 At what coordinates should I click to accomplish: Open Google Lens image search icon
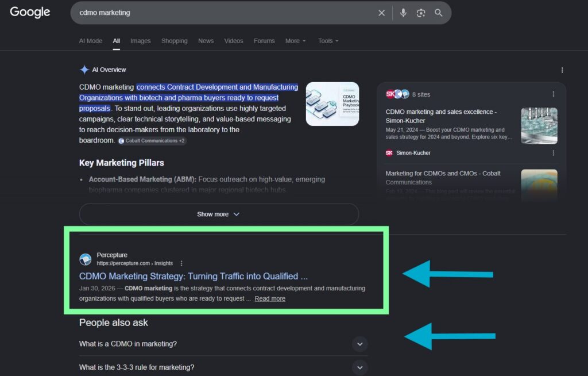[421, 13]
